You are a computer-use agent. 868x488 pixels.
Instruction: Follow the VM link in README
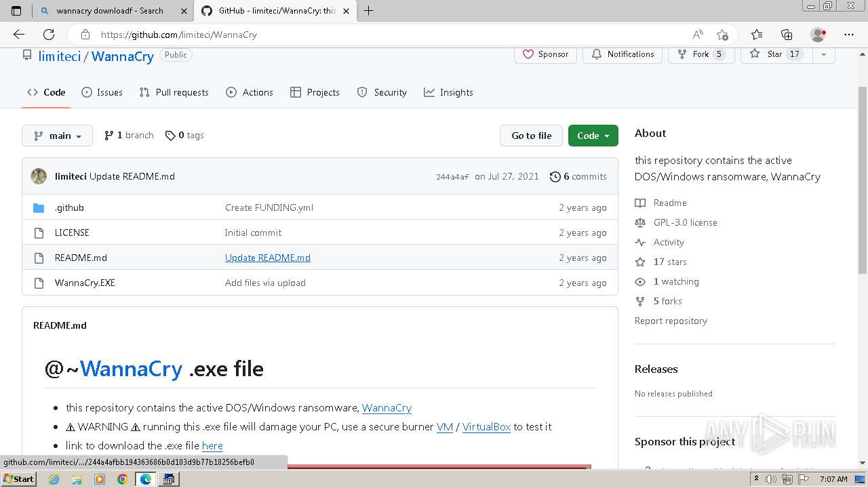tap(445, 427)
